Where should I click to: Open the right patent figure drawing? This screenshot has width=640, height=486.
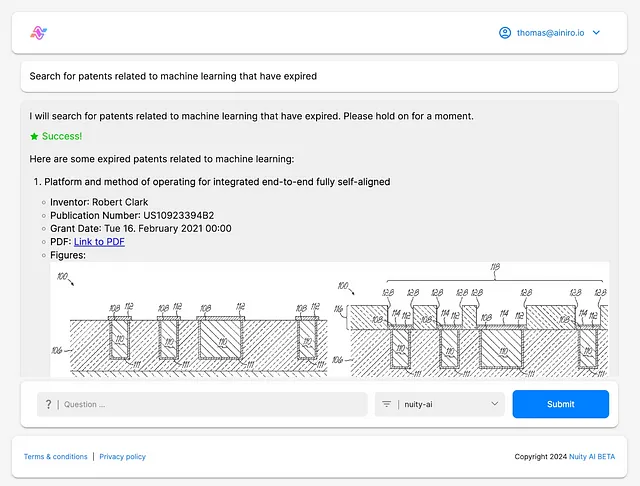point(471,320)
